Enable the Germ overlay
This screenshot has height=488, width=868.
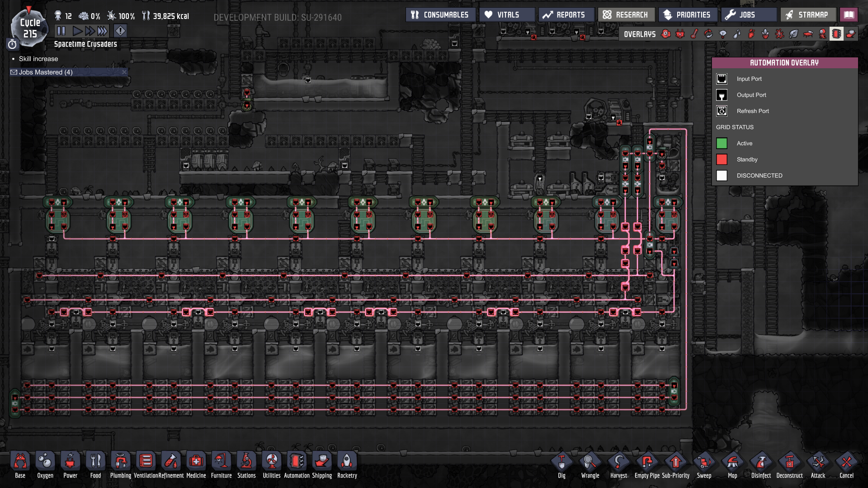[780, 34]
